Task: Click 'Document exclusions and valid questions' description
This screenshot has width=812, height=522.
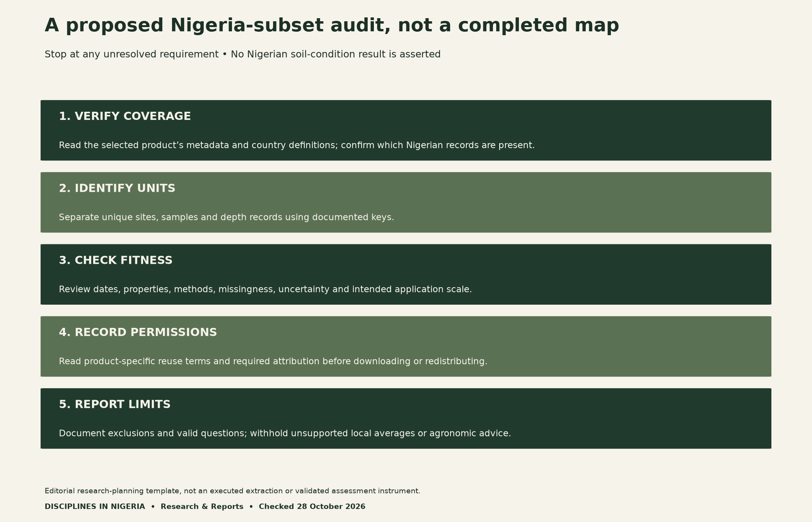Action: point(285,433)
